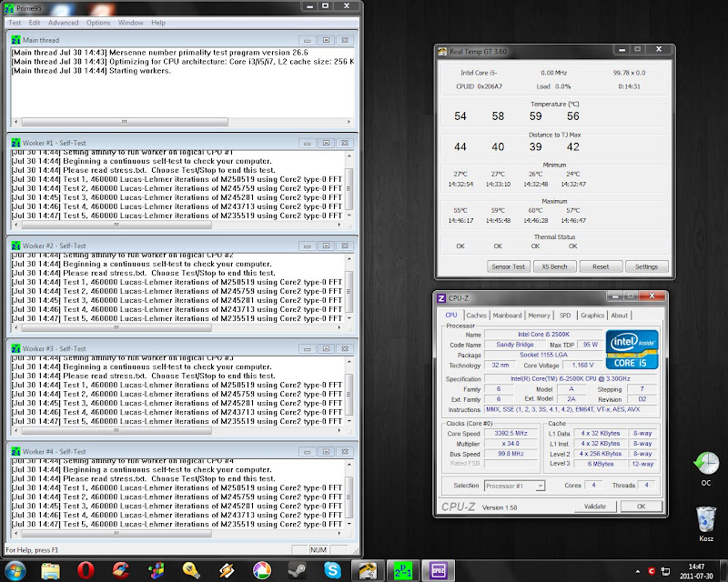Viewport: 728px width, 582px height.
Task: Click the Core Voltage 1.168 V value
Action: [x=583, y=366]
